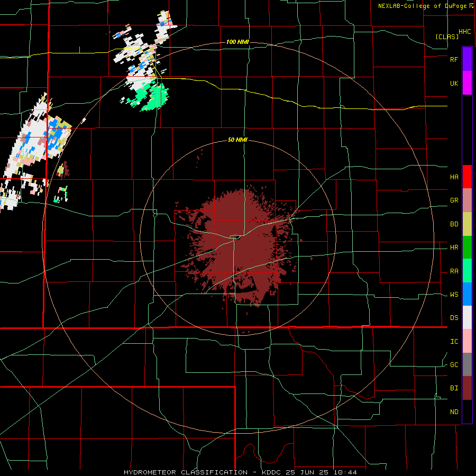This screenshot has height=476, width=476.
Task: Click the UK legend label
Action: click(454, 84)
